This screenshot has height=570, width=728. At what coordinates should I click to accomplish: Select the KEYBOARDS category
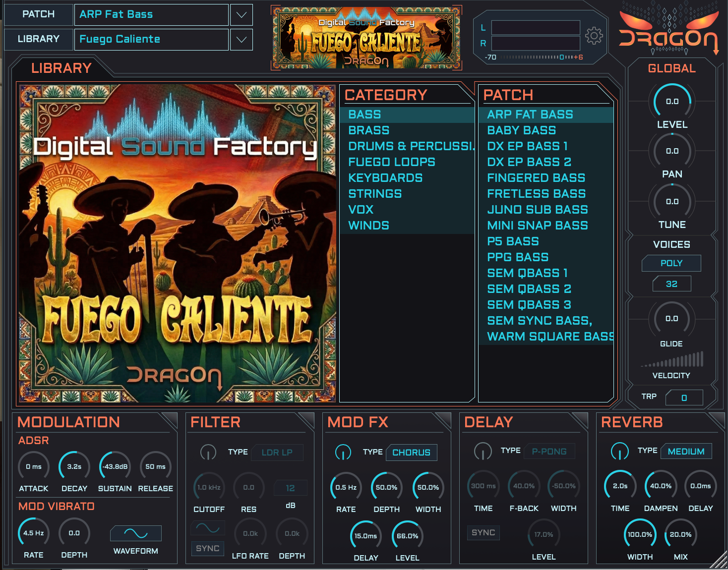coord(407,178)
